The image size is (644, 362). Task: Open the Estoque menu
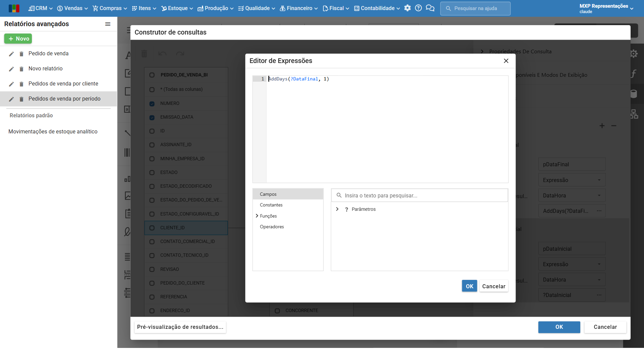(x=177, y=8)
